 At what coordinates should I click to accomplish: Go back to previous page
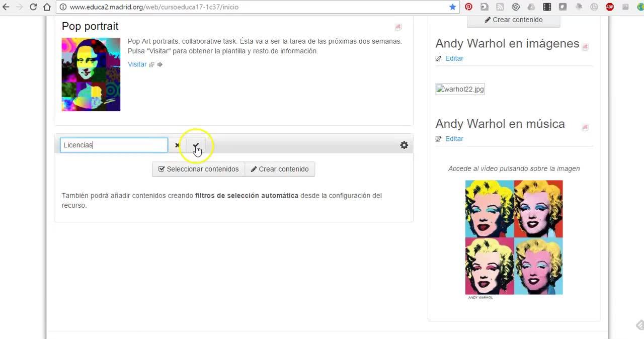pos(6,7)
